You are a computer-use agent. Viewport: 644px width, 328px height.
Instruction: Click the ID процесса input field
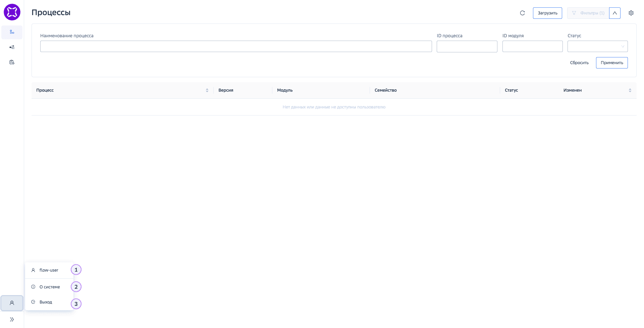[467, 46]
